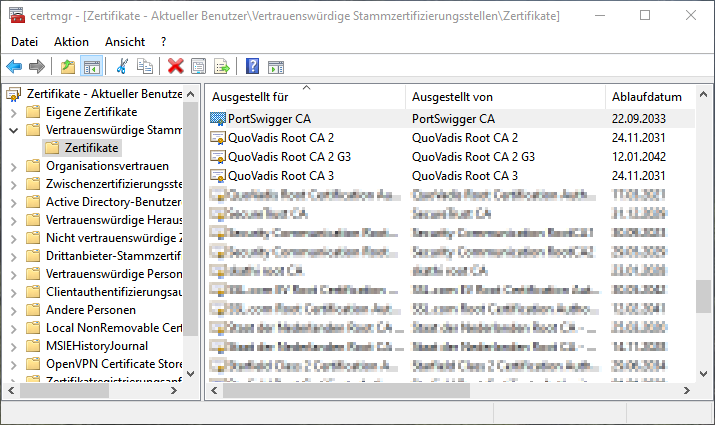This screenshot has width=715, height=425.
Task: Click the Cut scissors icon
Action: coord(122,67)
